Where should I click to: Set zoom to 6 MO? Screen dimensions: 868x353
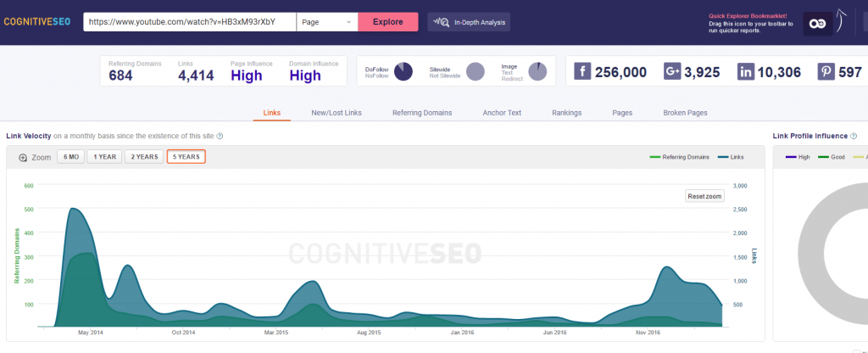71,157
